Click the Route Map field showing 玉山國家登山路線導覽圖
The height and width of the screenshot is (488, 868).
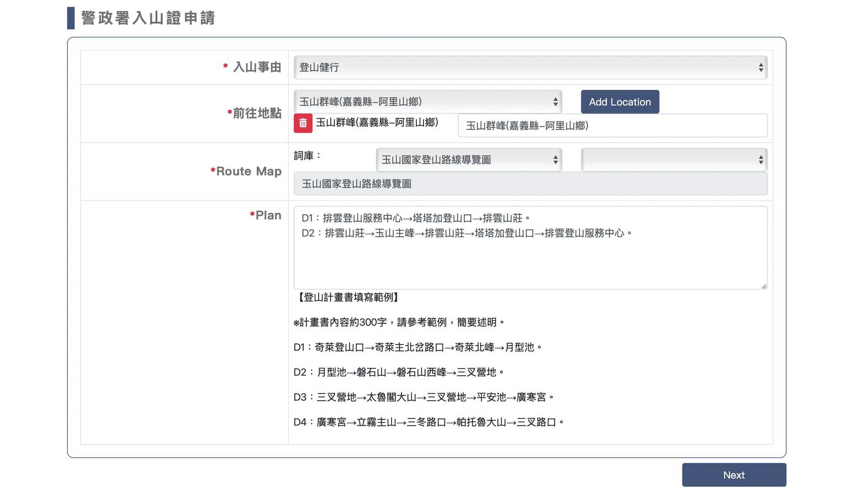[x=530, y=184]
